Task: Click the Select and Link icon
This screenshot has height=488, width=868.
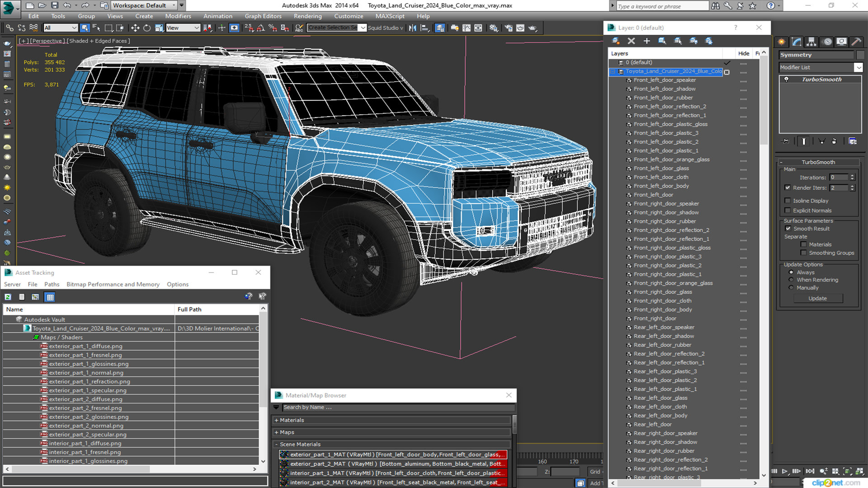Action: coord(9,28)
